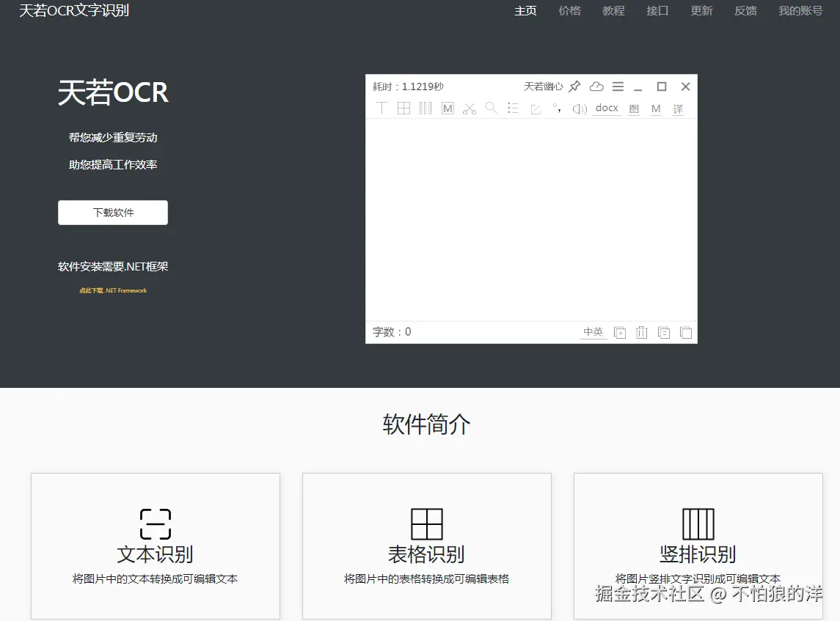Image resolution: width=840 pixels, height=621 pixels.
Task: Click the 图 image toolbar button
Action: (x=634, y=109)
